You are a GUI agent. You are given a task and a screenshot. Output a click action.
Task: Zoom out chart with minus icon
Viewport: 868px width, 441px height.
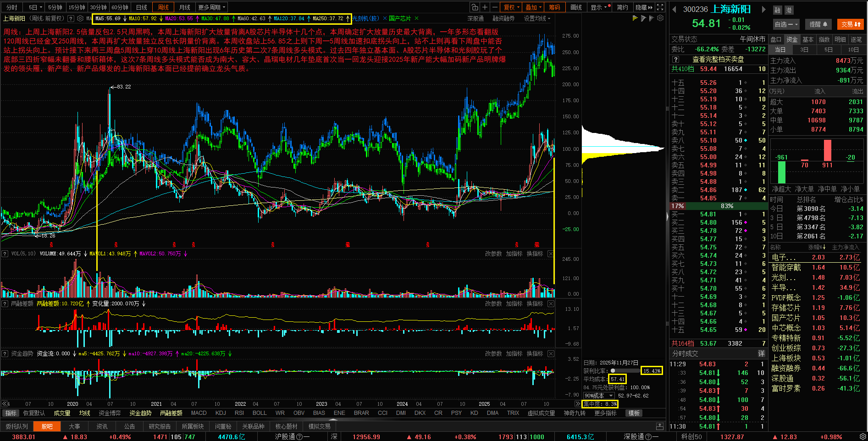coord(495,7)
